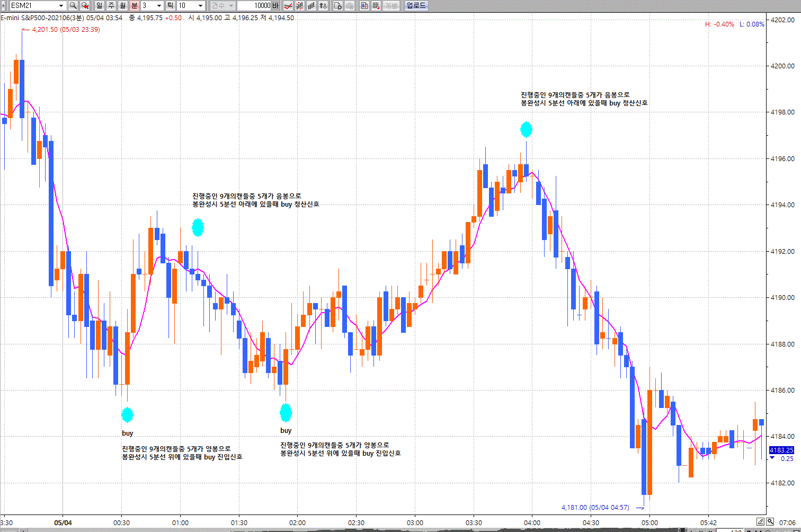Click the bar count field showing 10000
The image size is (801, 532).
254,5
